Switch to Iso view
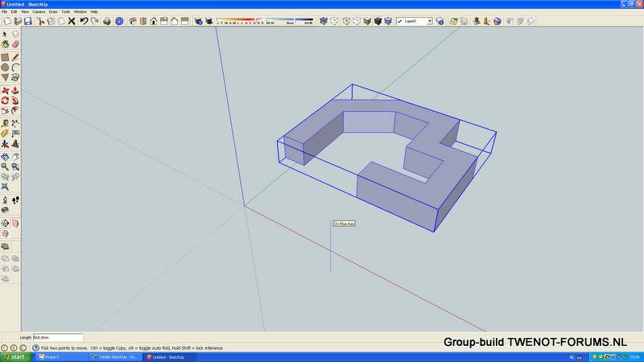This screenshot has width=644, height=362. tap(133, 21)
